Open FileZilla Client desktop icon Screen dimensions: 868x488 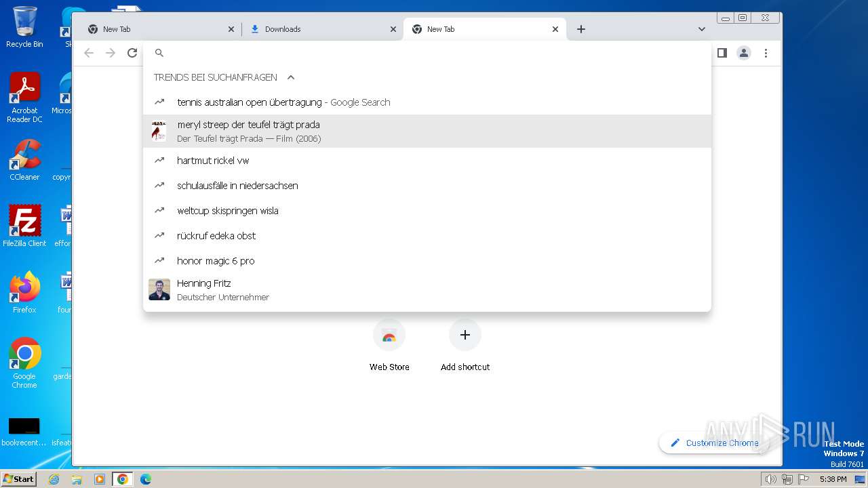coord(24,226)
